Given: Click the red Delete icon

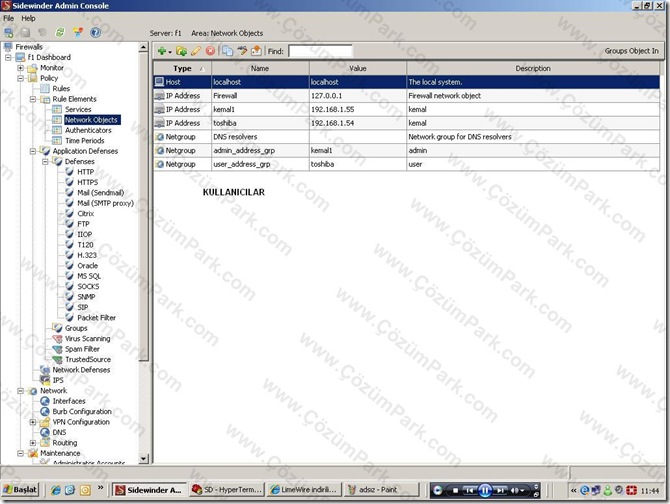Looking at the screenshot, I should tap(210, 51).
